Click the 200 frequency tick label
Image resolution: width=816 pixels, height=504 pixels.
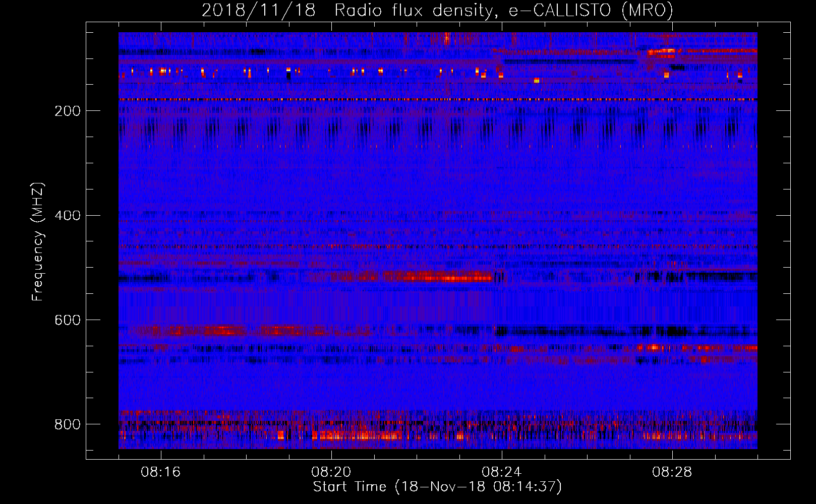coord(68,111)
